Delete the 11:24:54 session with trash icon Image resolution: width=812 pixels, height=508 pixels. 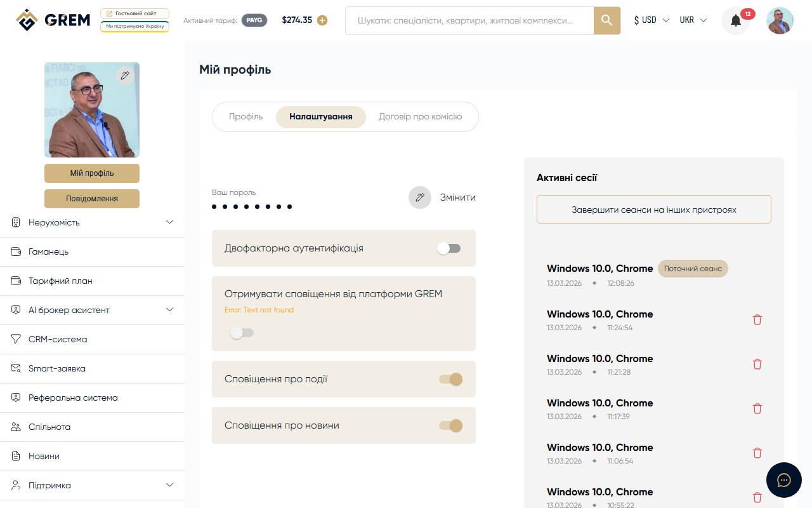coord(757,319)
